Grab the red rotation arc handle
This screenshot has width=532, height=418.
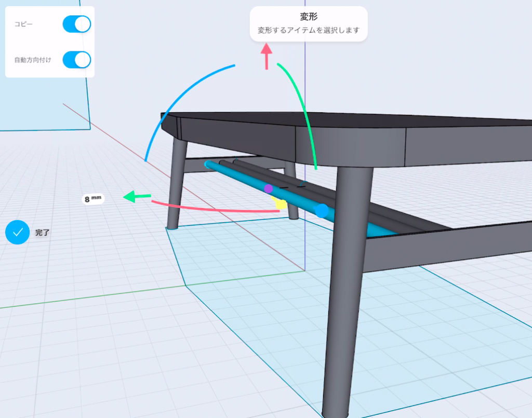[x=214, y=209]
